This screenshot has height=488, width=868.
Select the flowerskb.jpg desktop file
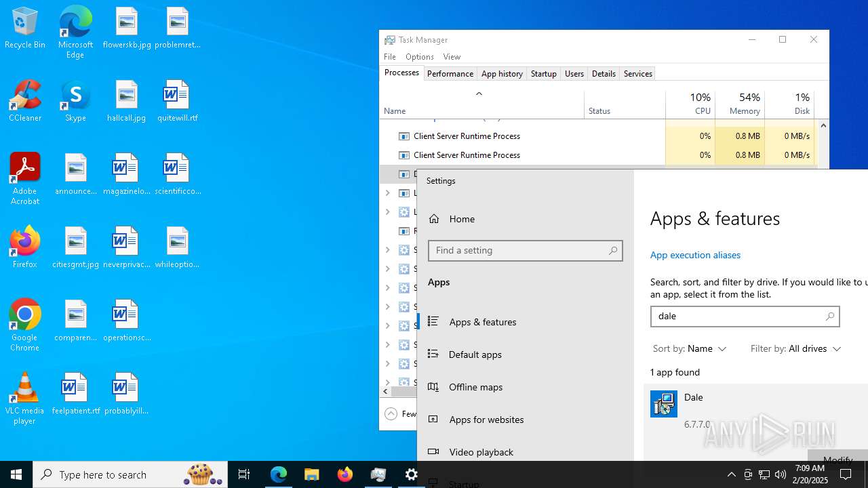127,28
